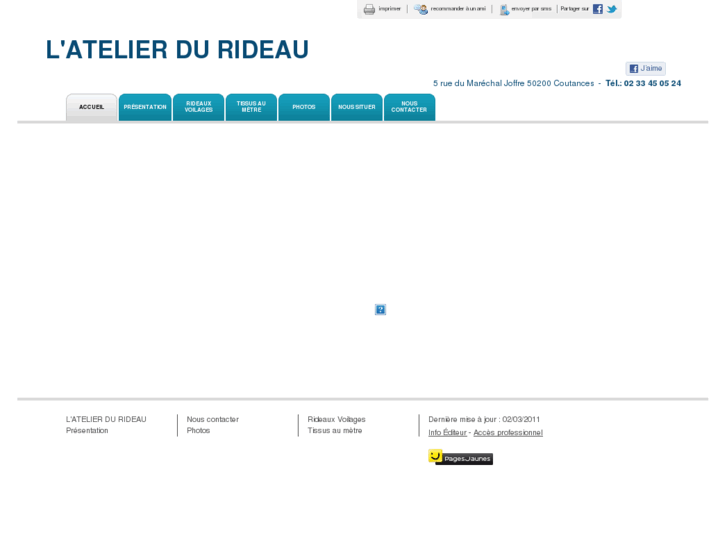The image size is (727, 545).
Task: Share on Twitter bird icon
Action: [x=612, y=9]
